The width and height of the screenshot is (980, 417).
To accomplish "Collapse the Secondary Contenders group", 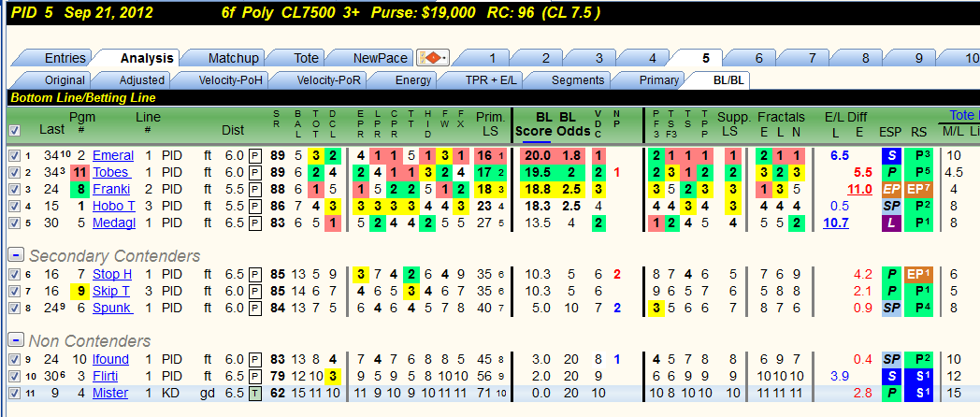I will pyautogui.click(x=16, y=255).
